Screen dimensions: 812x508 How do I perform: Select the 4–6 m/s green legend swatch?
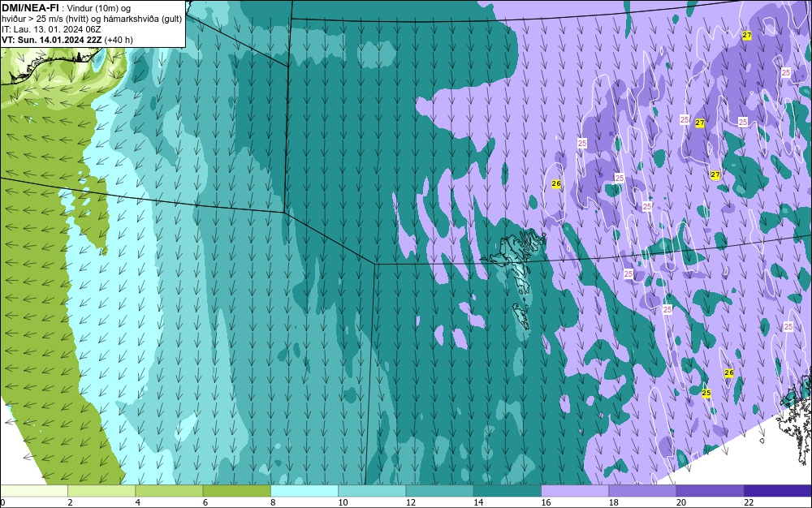coord(169,490)
